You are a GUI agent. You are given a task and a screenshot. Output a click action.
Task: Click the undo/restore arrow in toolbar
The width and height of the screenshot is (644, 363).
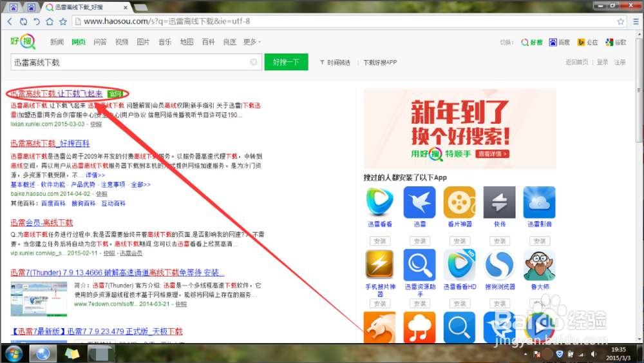pos(37,21)
